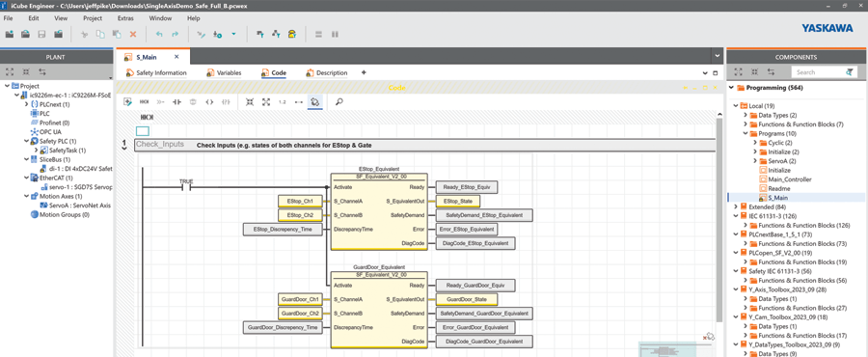The width and height of the screenshot is (868, 357).
Task: Click the plus icon to add editor tab
Action: [x=364, y=72]
